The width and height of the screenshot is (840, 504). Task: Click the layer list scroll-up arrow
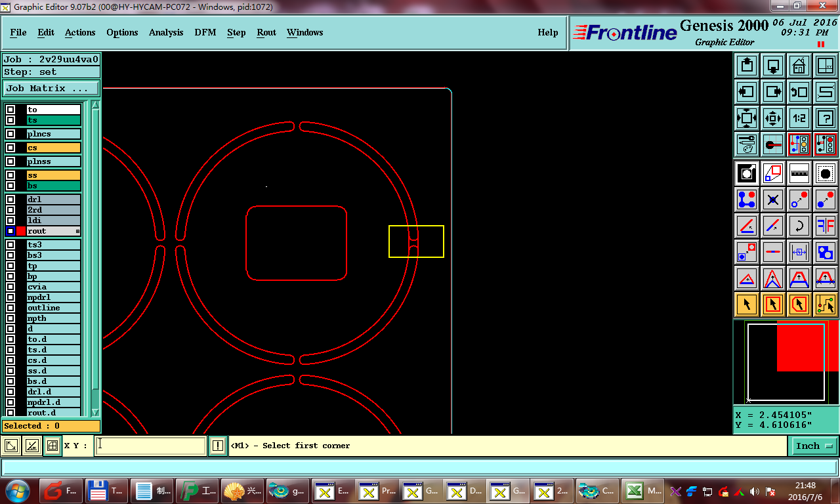[x=95, y=105]
